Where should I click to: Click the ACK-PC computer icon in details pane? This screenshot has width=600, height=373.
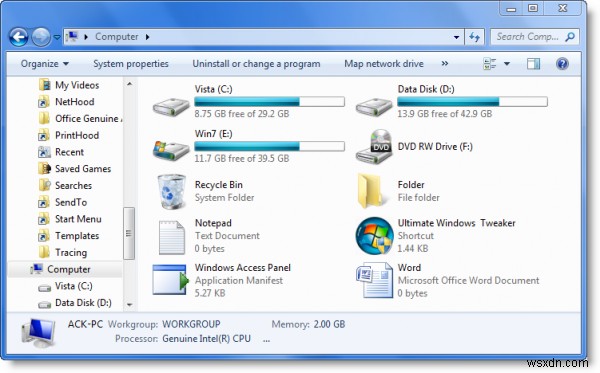tap(38, 333)
